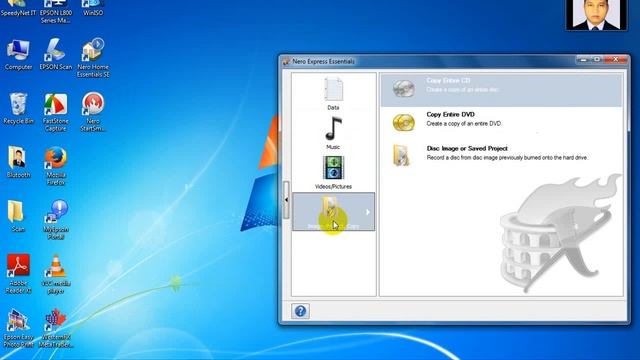
Task: Collapse the Nero left side panel arrow
Action: [286, 200]
